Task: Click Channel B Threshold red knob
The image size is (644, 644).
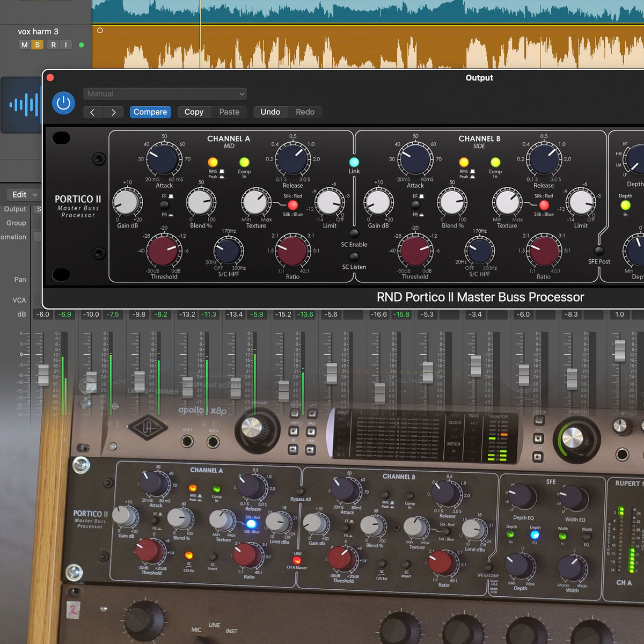Action: pos(415,251)
